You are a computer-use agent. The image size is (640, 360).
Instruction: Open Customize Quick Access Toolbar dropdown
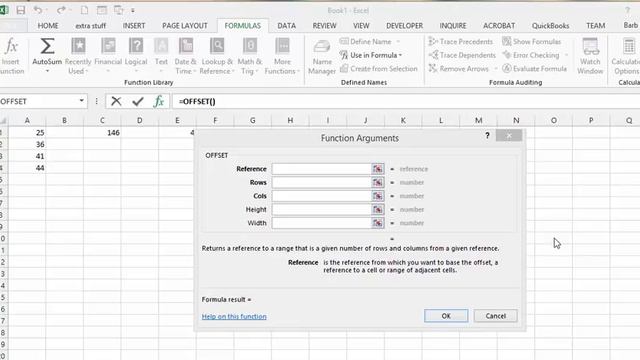click(133, 11)
